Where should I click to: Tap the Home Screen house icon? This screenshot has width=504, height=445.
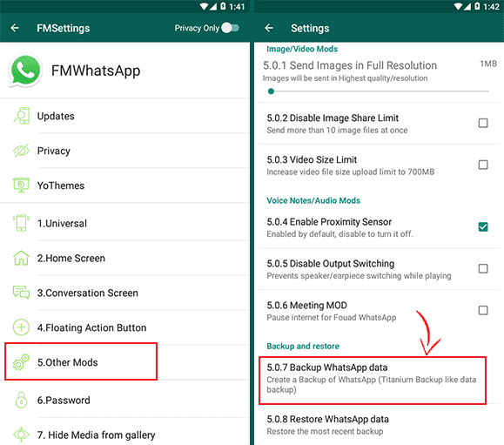[21, 258]
